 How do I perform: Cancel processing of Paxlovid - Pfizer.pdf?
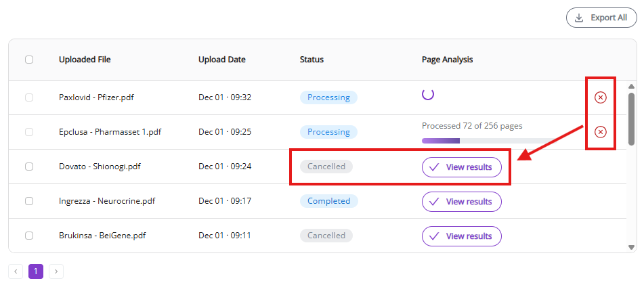point(600,97)
